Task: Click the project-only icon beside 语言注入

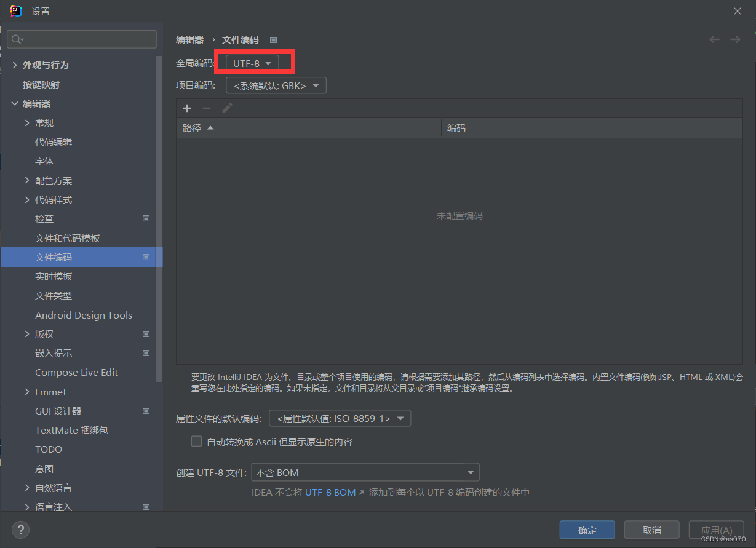Action: (146, 507)
